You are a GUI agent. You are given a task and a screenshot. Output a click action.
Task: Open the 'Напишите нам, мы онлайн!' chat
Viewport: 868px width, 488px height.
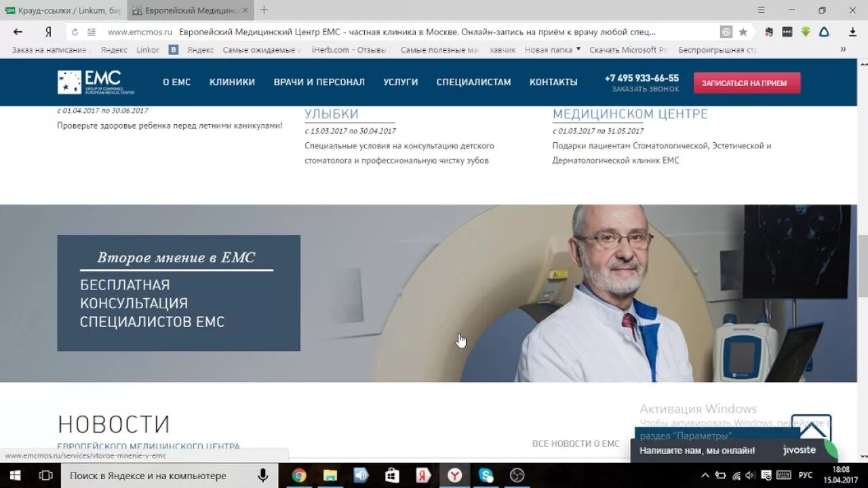[734, 450]
